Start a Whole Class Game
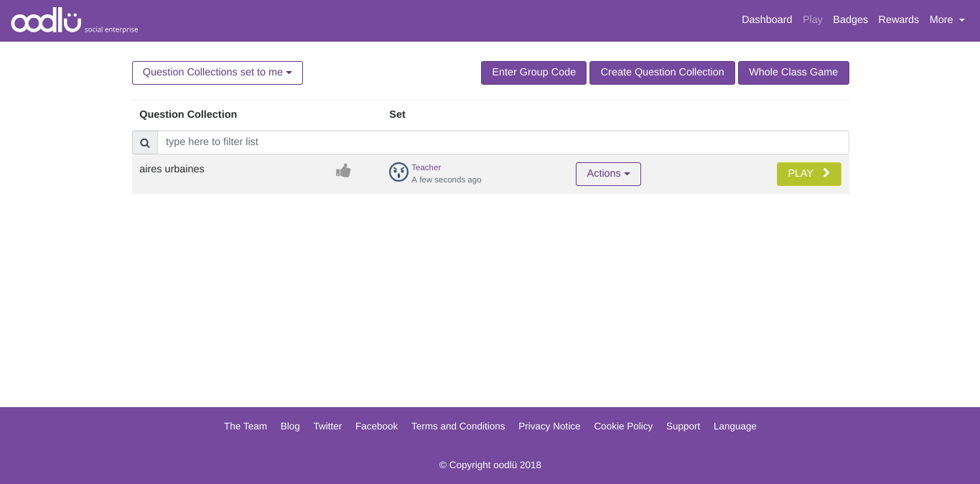Viewport: 980px width, 484px height. pos(793,73)
